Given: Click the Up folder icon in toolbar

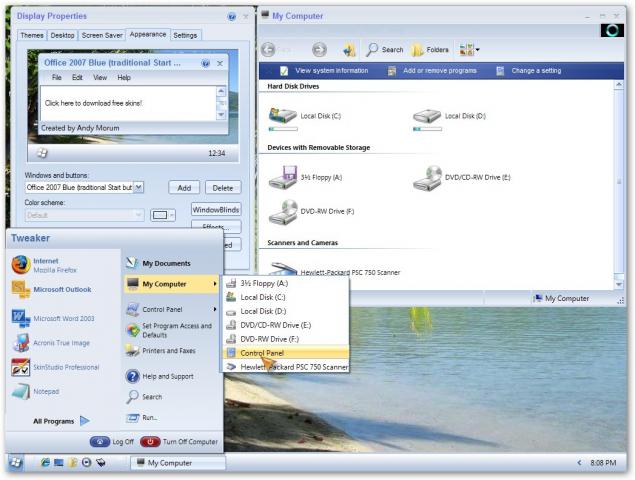Looking at the screenshot, I should pyautogui.click(x=349, y=50).
